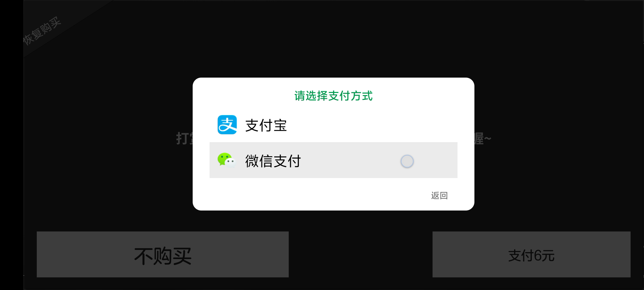This screenshot has width=644, height=290.
Task: Click dimmed area above the dialog
Action: point(333,40)
